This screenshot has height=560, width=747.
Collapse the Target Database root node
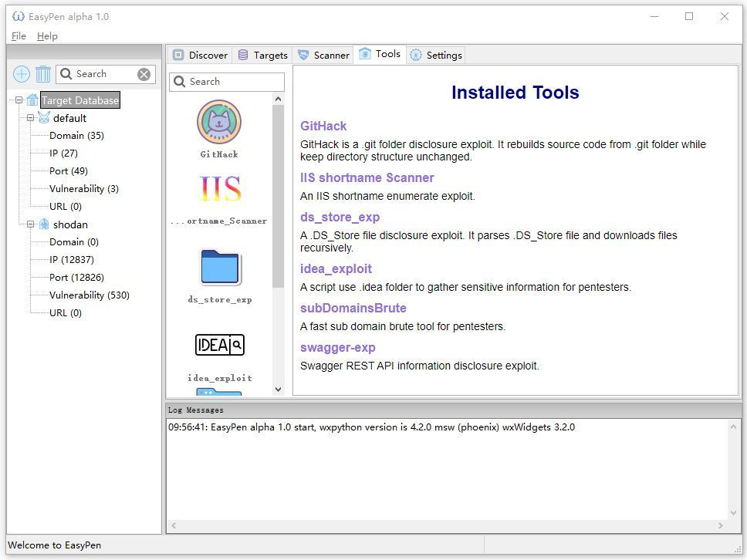pos(19,100)
